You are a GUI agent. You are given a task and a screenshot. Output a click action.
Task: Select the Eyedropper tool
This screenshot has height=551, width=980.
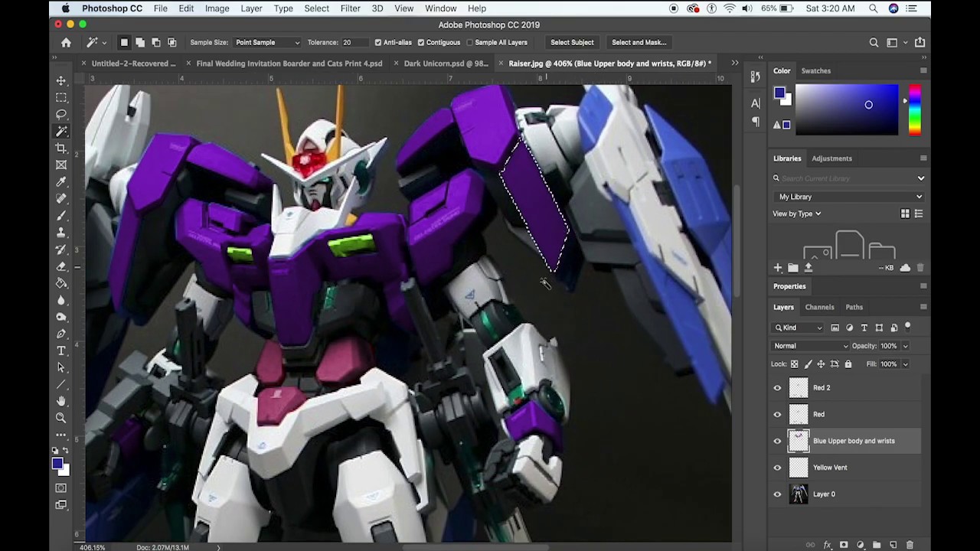pyautogui.click(x=61, y=181)
